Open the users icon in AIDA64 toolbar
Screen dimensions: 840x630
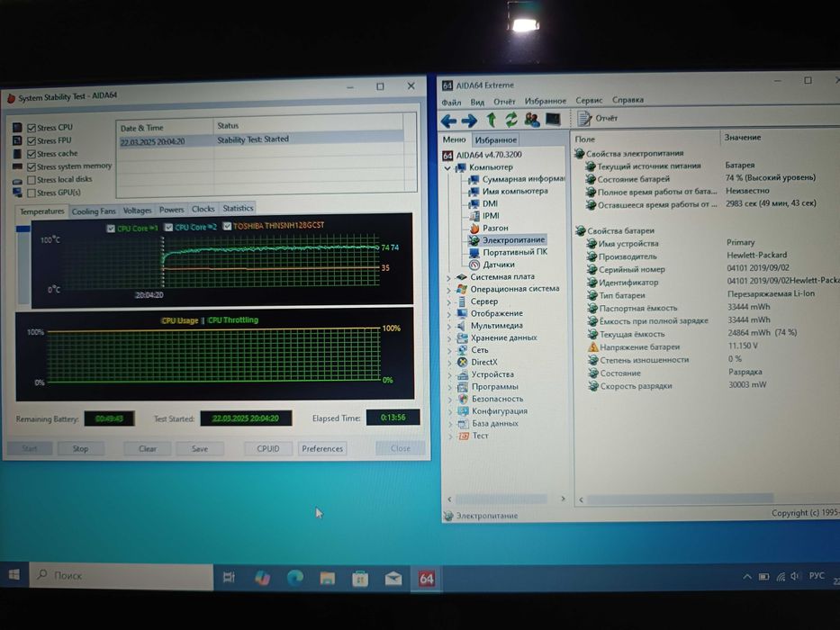532,120
